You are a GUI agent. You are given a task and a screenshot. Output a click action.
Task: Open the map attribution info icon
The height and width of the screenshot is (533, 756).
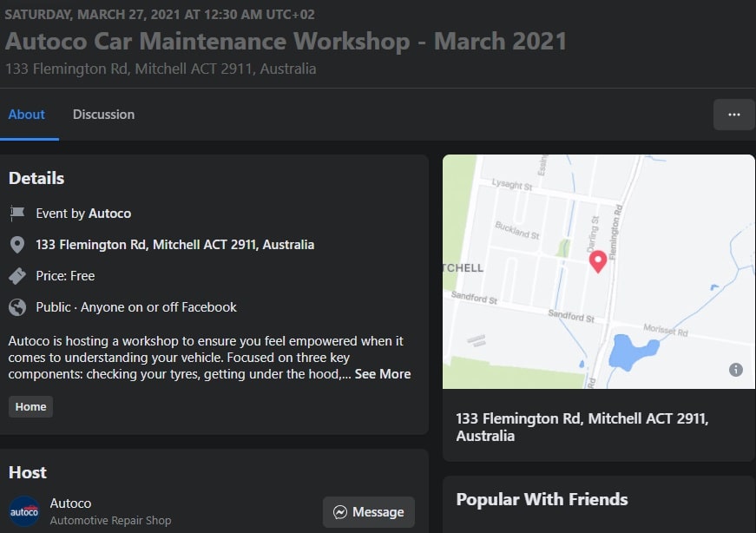735,369
